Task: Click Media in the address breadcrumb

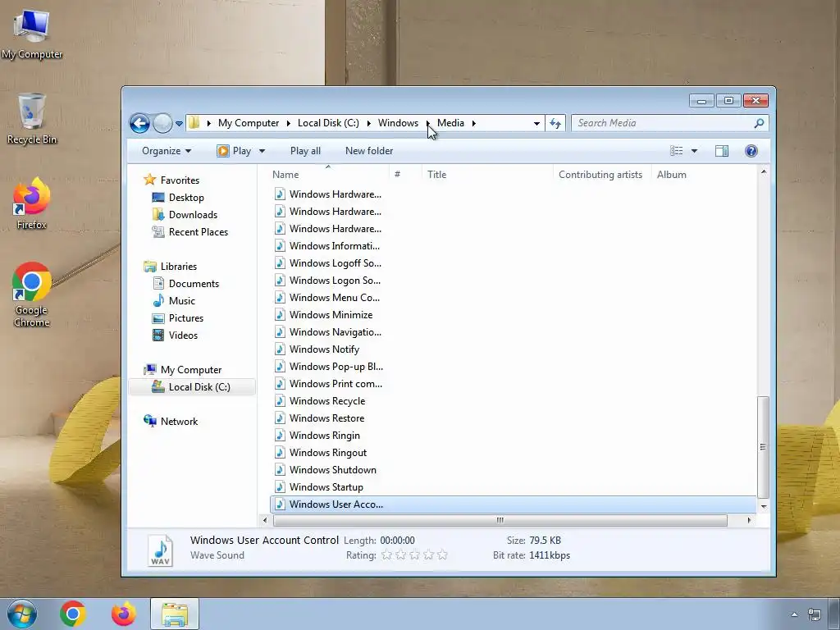Action: pyautogui.click(x=450, y=123)
